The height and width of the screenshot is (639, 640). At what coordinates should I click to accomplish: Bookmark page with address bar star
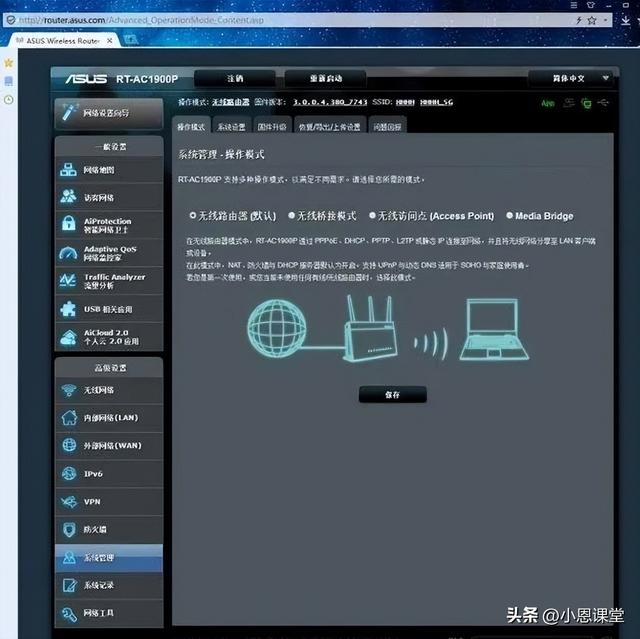(591, 20)
